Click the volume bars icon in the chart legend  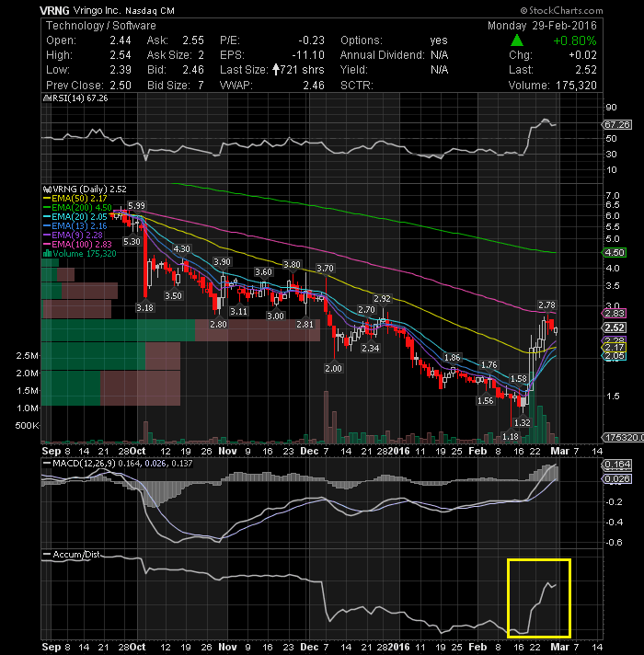pos(47,254)
